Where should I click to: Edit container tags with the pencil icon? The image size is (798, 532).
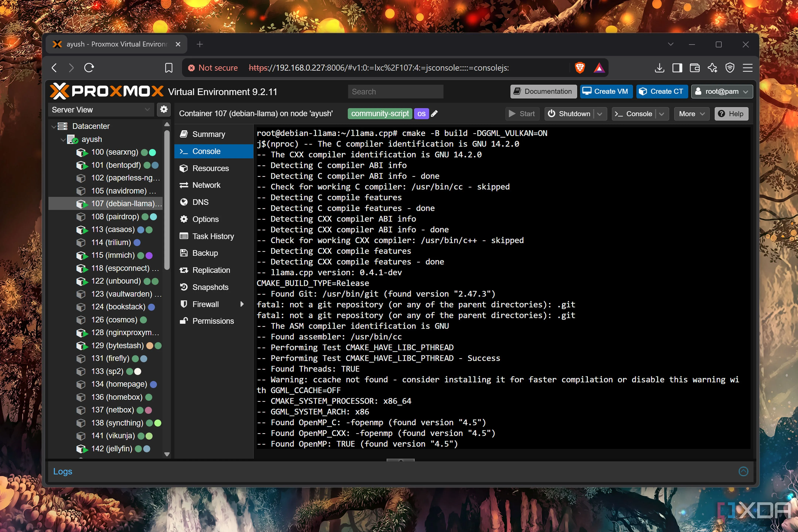click(x=434, y=114)
